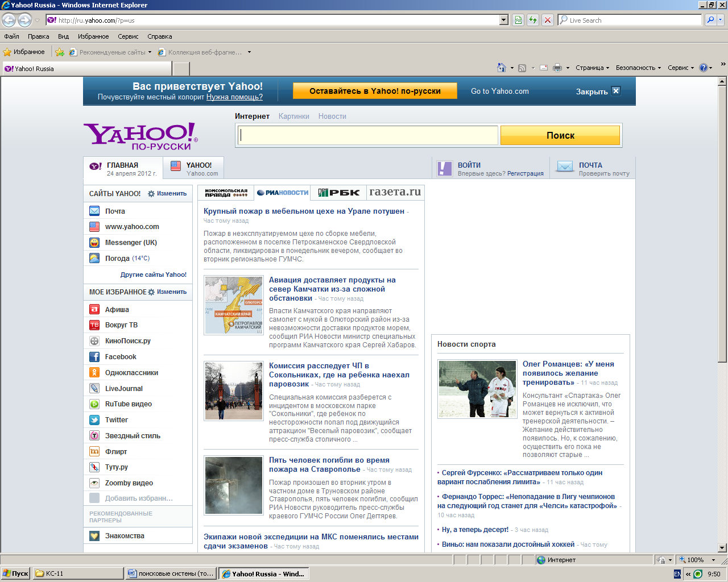Click the Stop loading red X icon
The width and height of the screenshot is (728, 582).
(548, 20)
